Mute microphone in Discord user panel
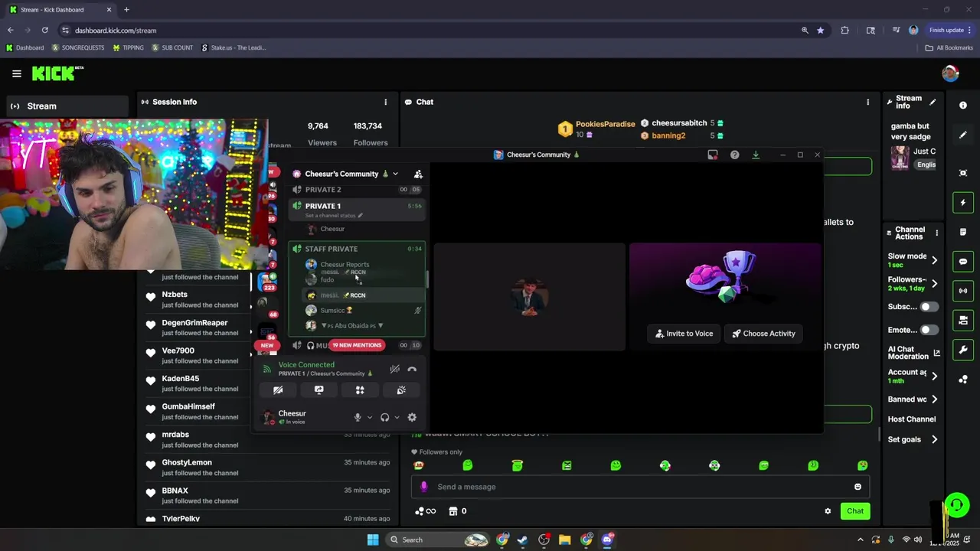980x551 pixels. pyautogui.click(x=357, y=417)
